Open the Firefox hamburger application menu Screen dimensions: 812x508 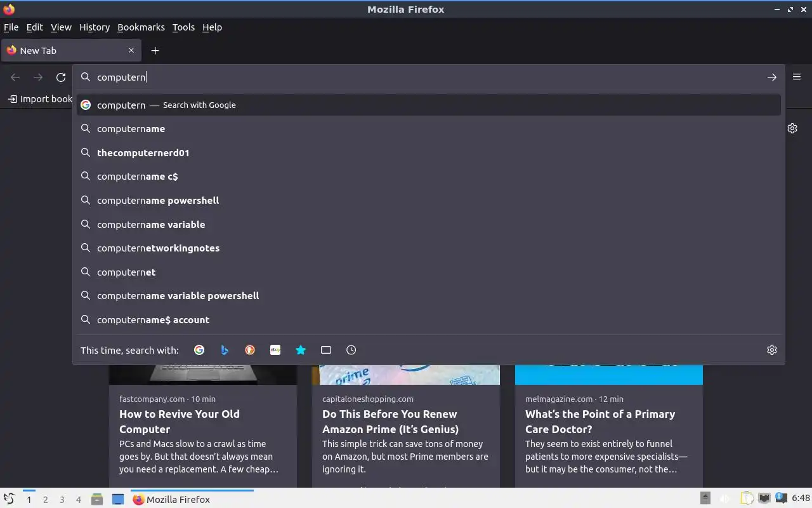(x=797, y=77)
